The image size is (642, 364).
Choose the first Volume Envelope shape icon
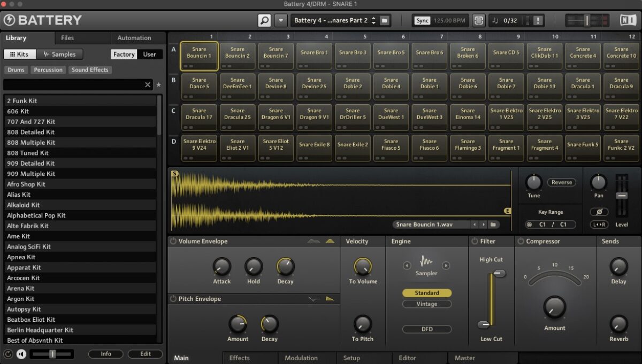pyautogui.click(x=314, y=242)
